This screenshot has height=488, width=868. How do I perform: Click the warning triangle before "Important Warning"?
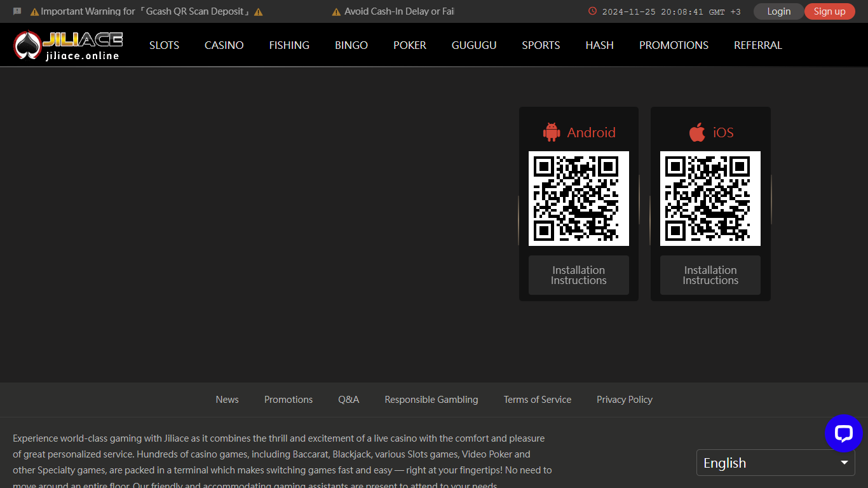click(x=34, y=11)
